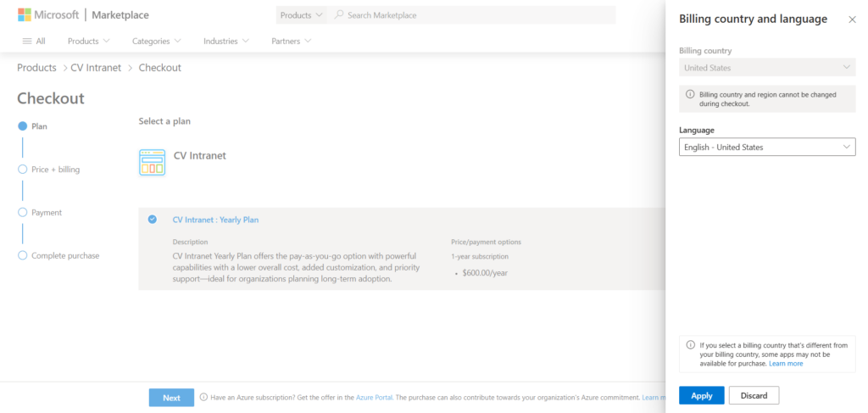Discard billing and language changes
The image size is (868, 413).
[x=754, y=395]
